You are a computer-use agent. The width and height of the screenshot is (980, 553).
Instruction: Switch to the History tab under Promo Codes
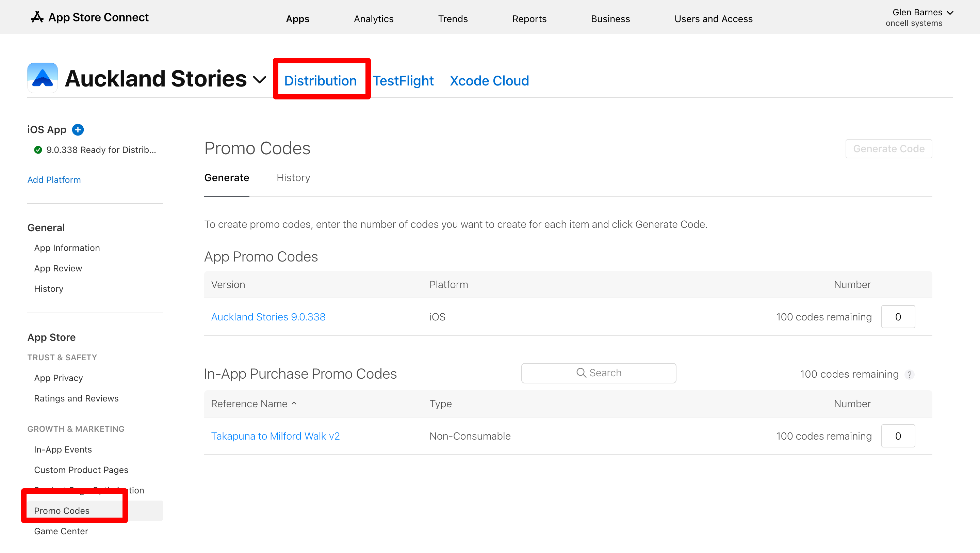(x=293, y=178)
